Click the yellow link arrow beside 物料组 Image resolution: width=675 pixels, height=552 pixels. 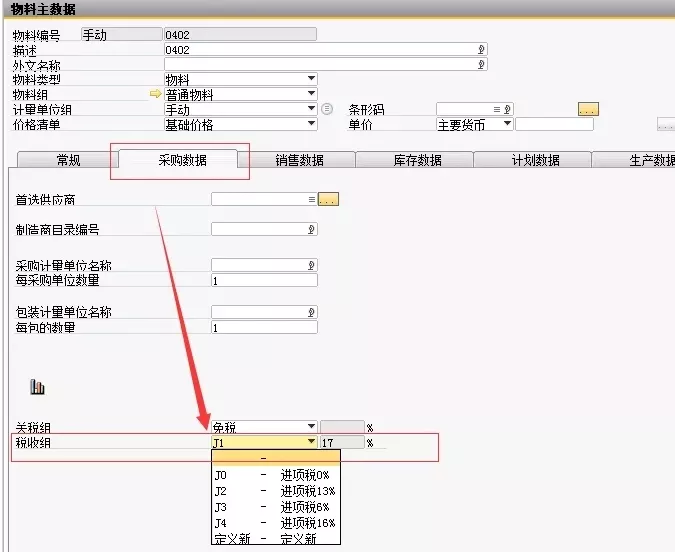155,94
